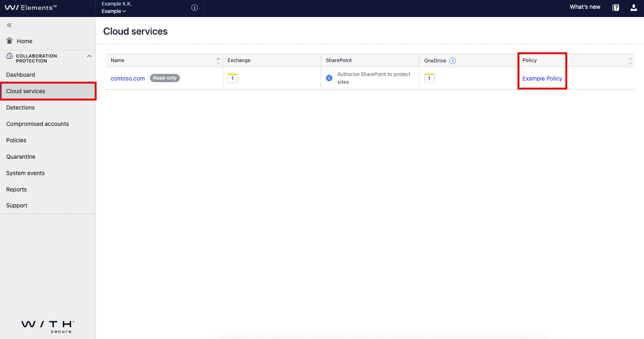644x339 pixels.
Task: Open the What's new link
Action: tap(585, 7)
